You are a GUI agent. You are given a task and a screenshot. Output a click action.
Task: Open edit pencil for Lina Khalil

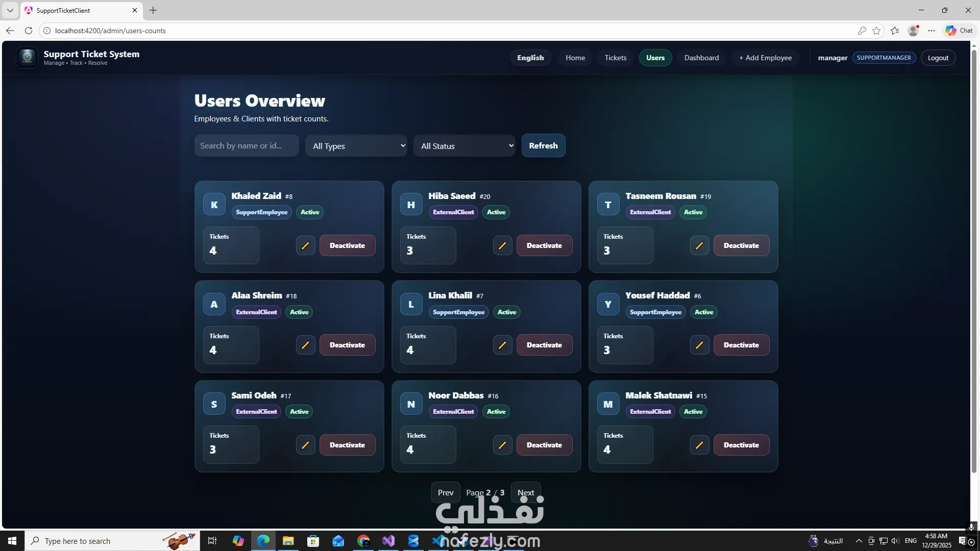(502, 345)
